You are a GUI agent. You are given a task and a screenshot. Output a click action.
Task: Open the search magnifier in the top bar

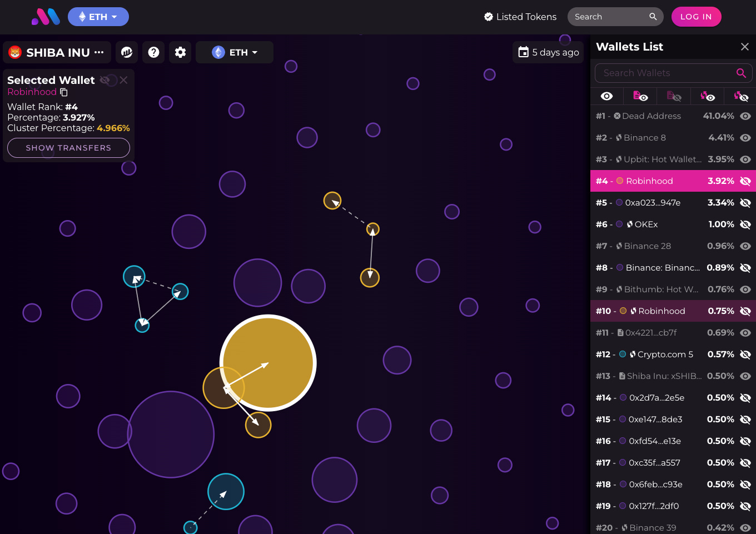point(653,17)
